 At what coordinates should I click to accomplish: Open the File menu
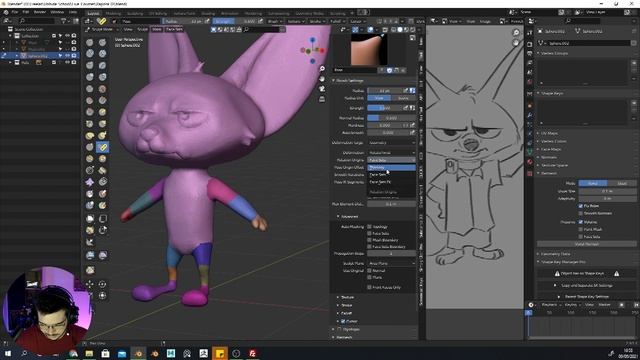[x=15, y=12]
